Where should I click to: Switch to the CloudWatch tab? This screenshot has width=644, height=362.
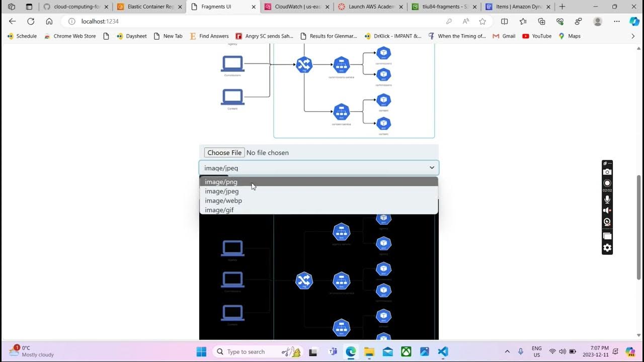point(297,7)
